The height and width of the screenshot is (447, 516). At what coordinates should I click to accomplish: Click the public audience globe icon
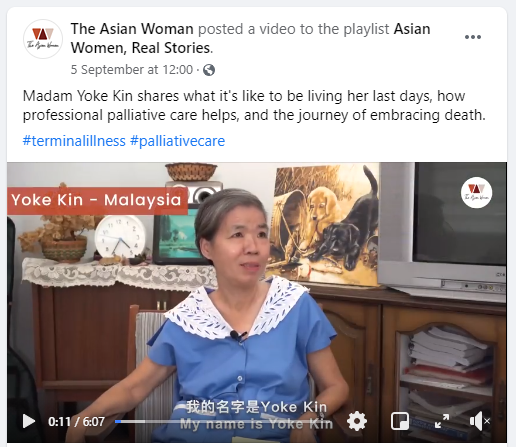pos(209,70)
